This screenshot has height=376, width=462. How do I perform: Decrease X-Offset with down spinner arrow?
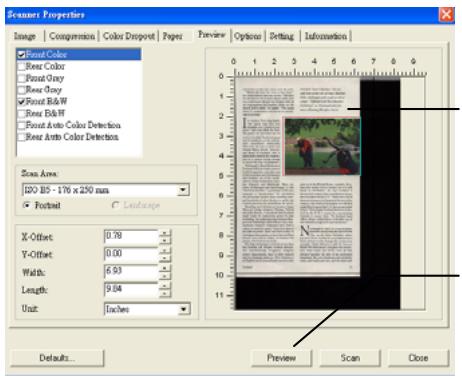(x=165, y=240)
